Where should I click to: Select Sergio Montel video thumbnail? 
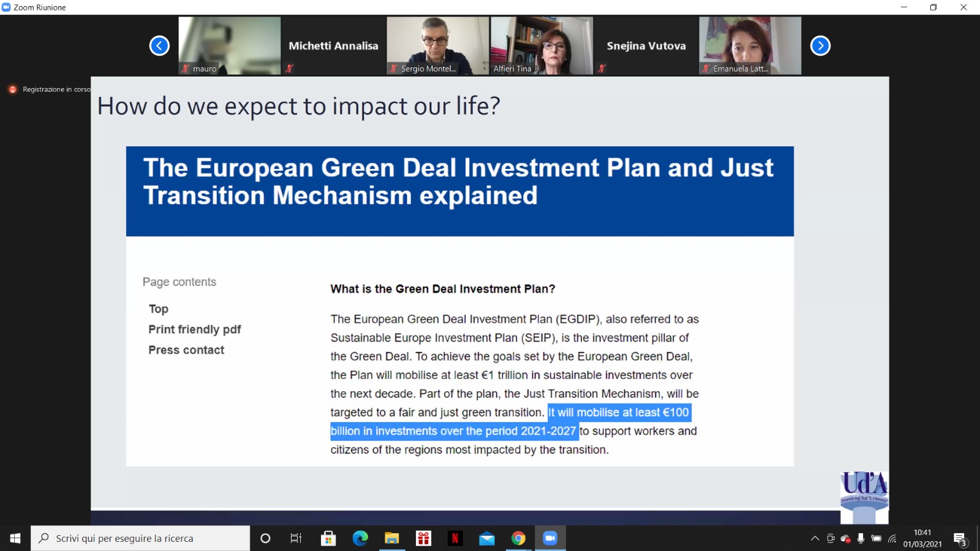437,45
